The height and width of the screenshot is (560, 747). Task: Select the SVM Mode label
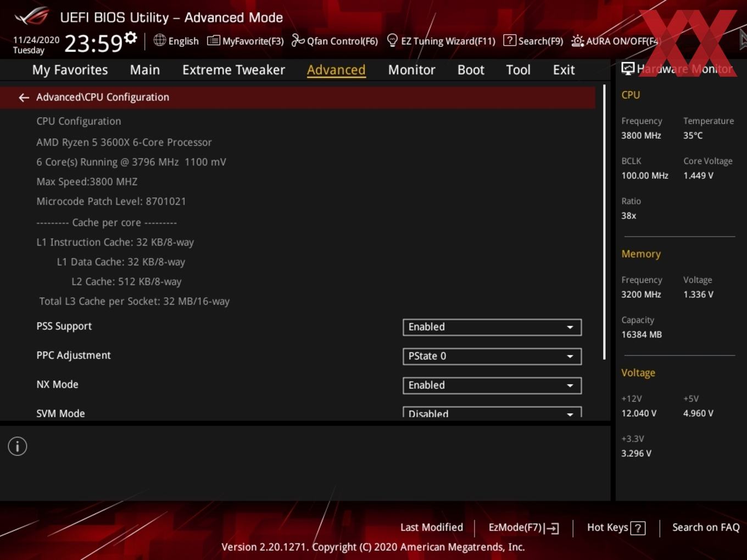(x=60, y=413)
